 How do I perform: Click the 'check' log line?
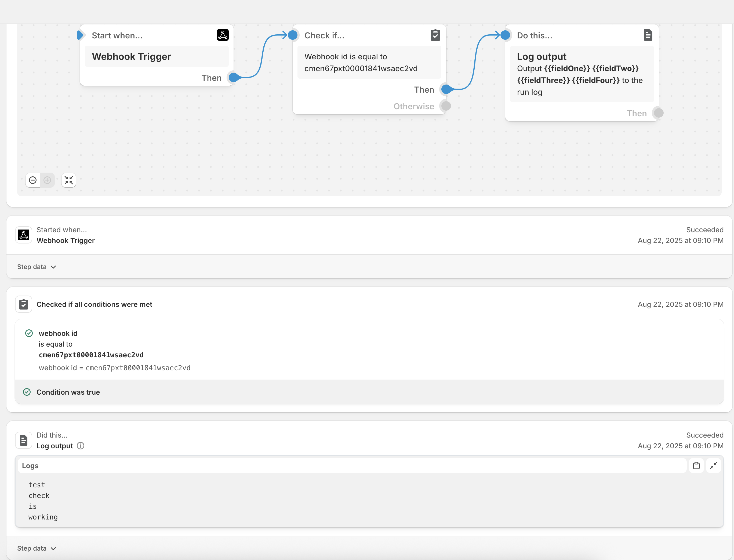[39, 496]
